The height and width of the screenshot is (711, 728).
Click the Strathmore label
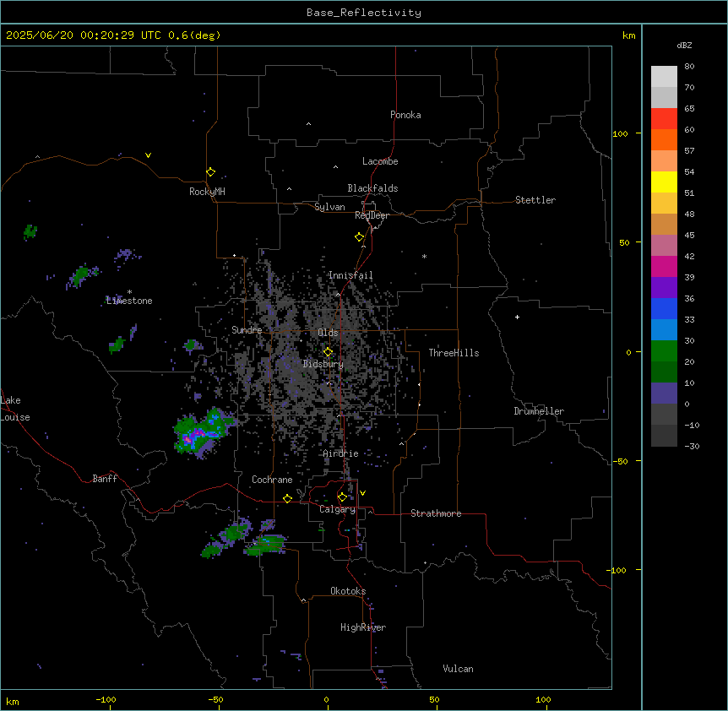(436, 513)
